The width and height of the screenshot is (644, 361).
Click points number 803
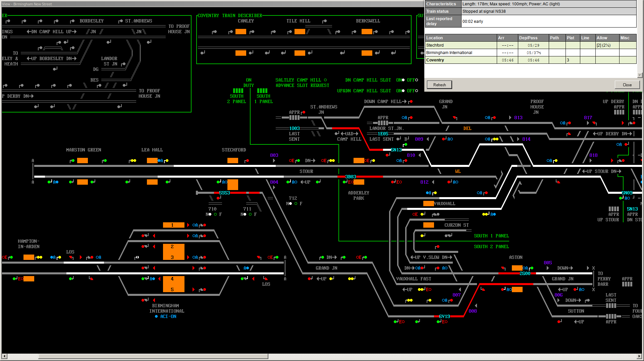274,155
